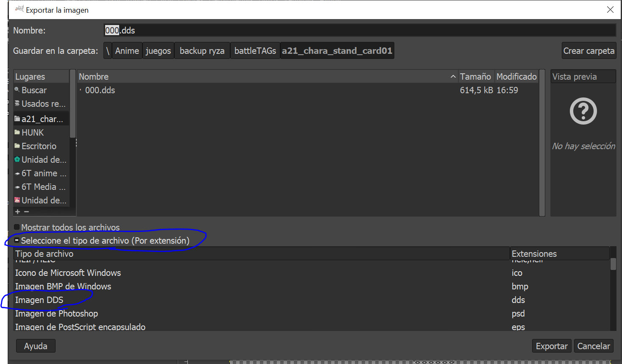This screenshot has width=622, height=364.
Task: Select Imagen de Photoshop file type
Action: [x=56, y=314]
